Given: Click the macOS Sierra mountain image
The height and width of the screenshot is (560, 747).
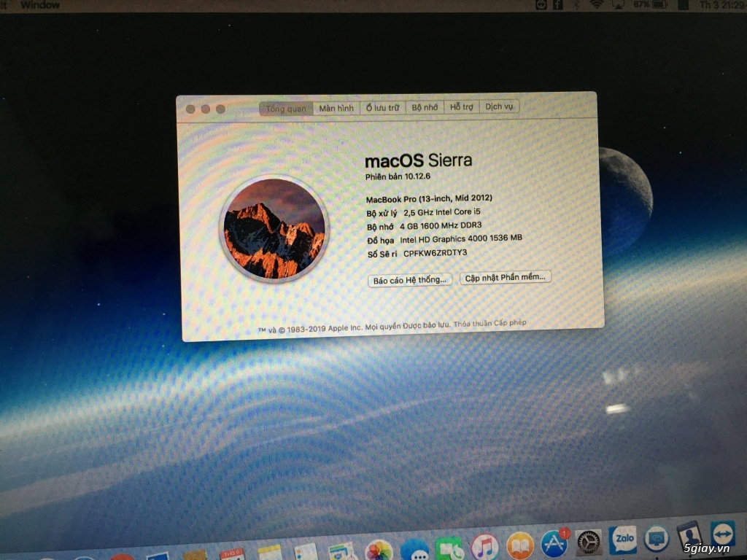Looking at the screenshot, I should (x=274, y=228).
